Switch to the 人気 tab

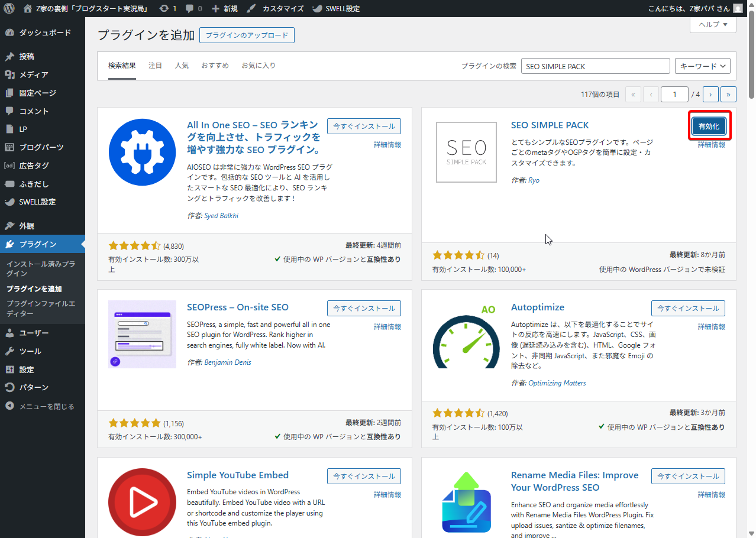click(x=182, y=66)
